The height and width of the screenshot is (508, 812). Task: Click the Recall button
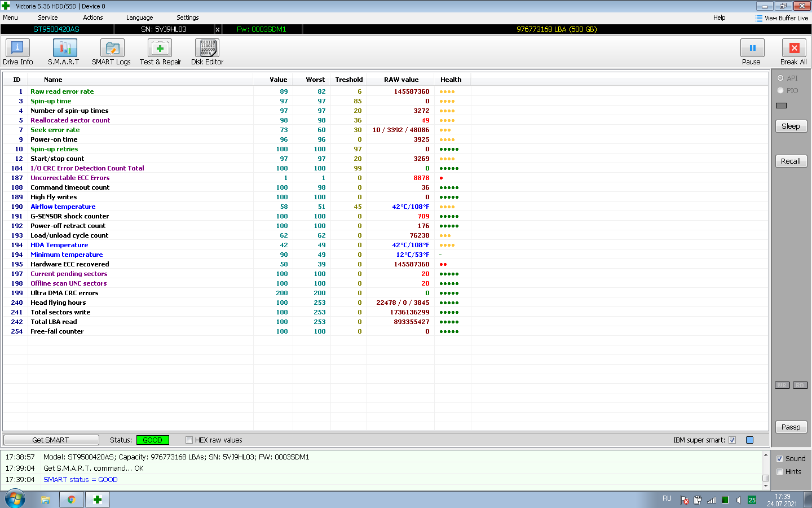click(x=791, y=161)
